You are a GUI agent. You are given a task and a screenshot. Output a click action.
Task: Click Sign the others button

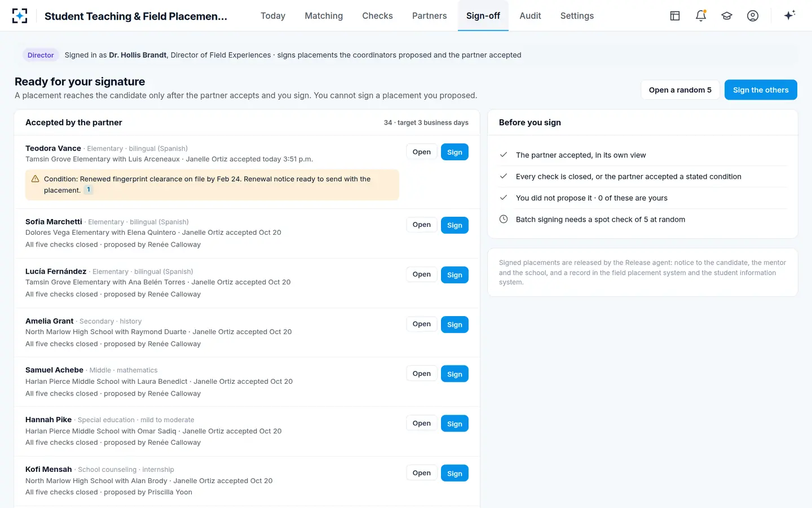pos(761,90)
